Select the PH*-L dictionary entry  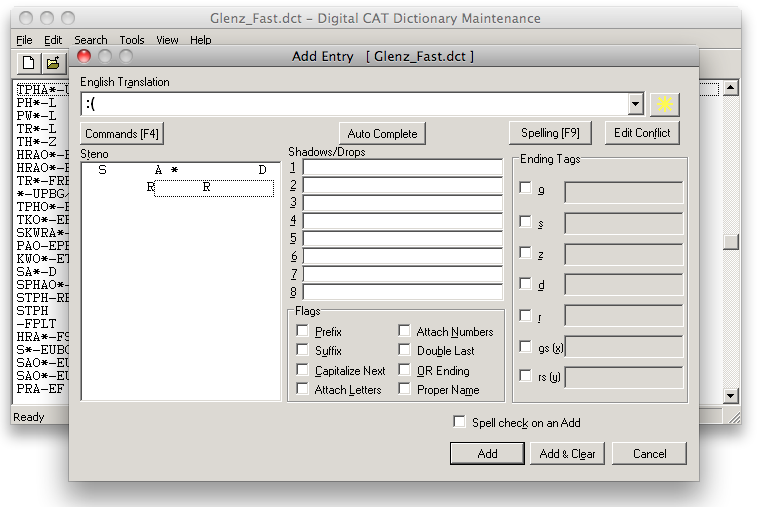36,103
